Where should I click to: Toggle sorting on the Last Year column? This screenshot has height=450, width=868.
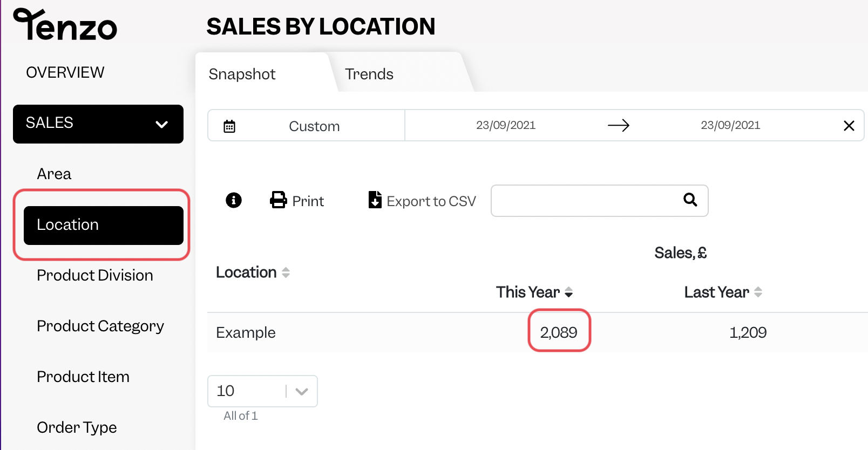point(759,292)
